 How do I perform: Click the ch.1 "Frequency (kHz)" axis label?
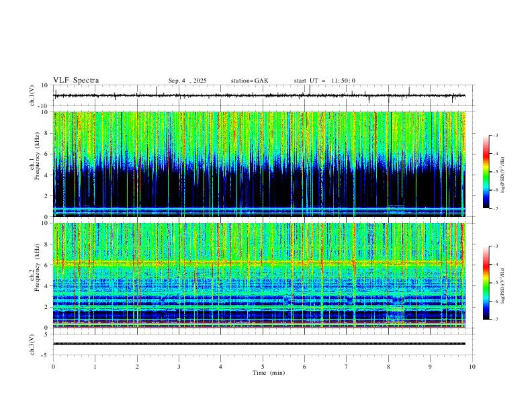(x=37, y=156)
